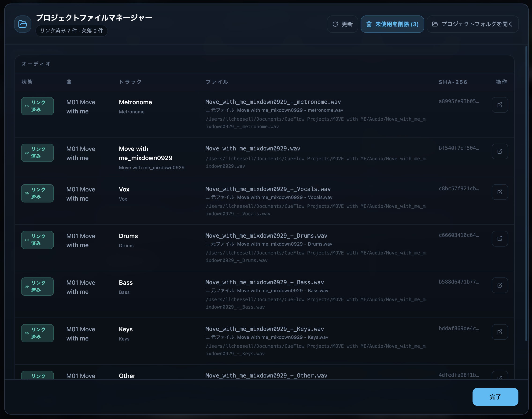This screenshot has height=419, width=532.
Task: Click the file path ending ixdown0929_-_Bass.wav
Action: pyautogui.click(x=315, y=303)
